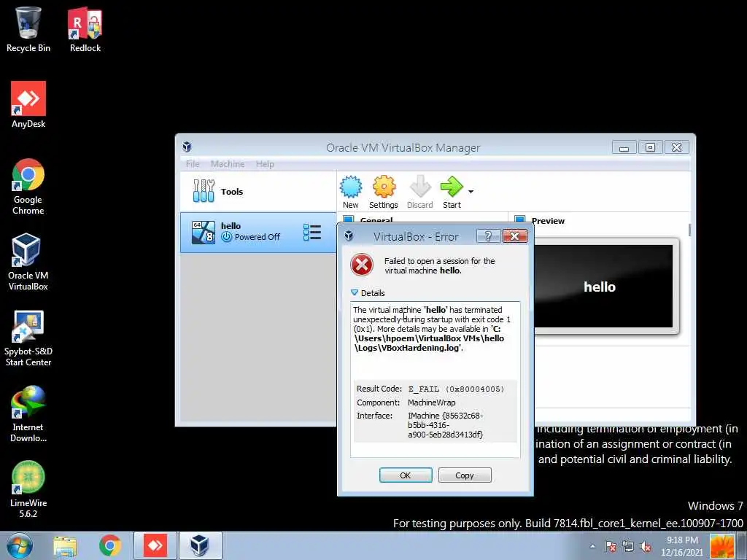Click the VirtualBox icon in Manager title bar

tap(187, 147)
